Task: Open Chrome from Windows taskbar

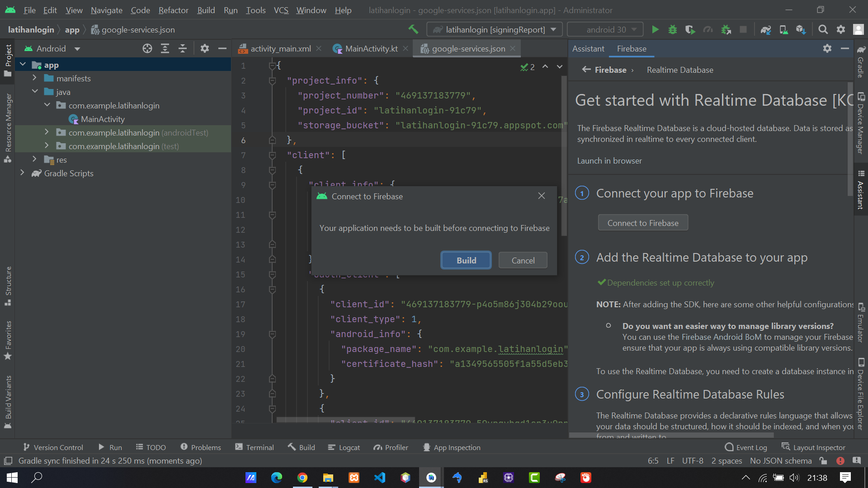Action: (302, 478)
